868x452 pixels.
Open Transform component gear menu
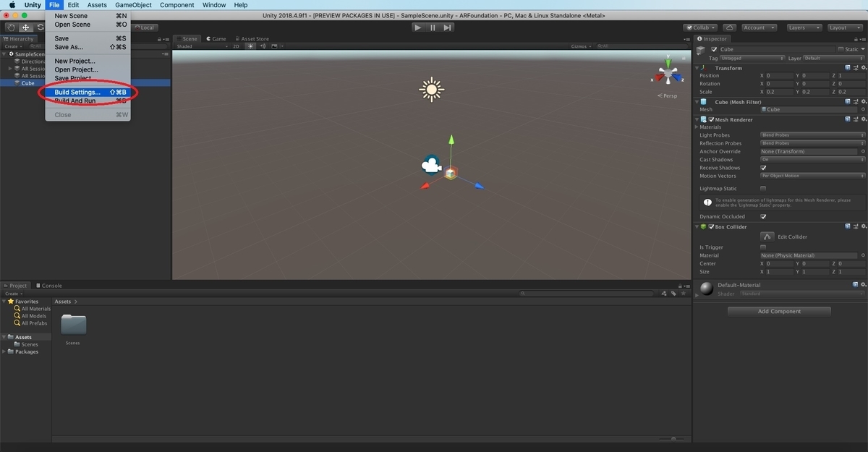[x=862, y=68]
